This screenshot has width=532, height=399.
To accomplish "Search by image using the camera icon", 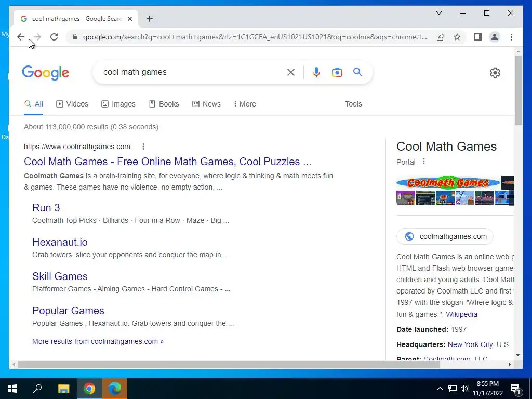I will [337, 72].
